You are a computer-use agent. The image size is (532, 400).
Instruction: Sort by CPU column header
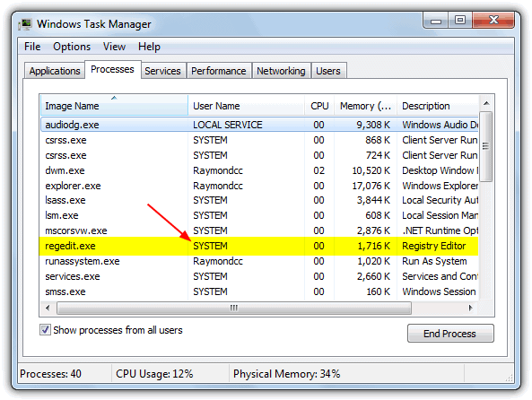319,106
